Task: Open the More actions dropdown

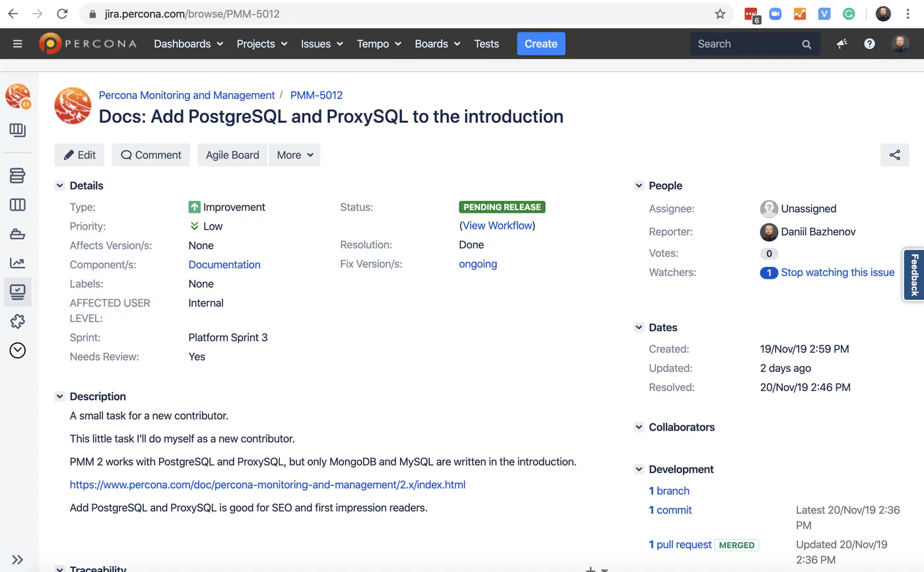Action: point(294,155)
